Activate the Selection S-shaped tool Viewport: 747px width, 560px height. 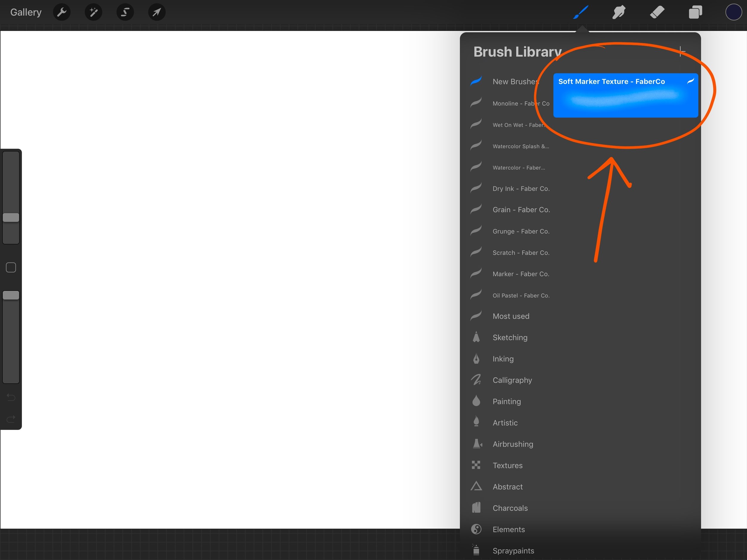[x=125, y=13]
